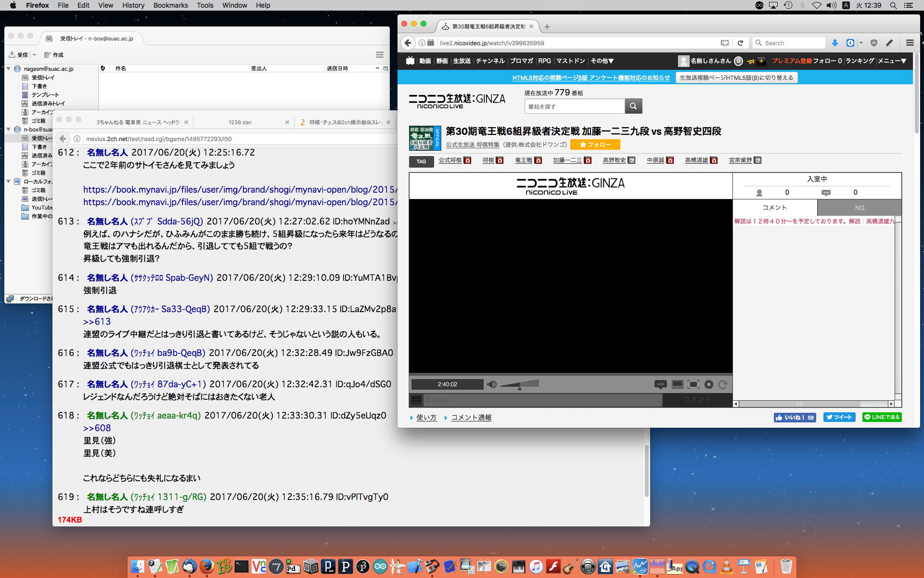Open player settings gear
The image size is (924, 578).
709,384
